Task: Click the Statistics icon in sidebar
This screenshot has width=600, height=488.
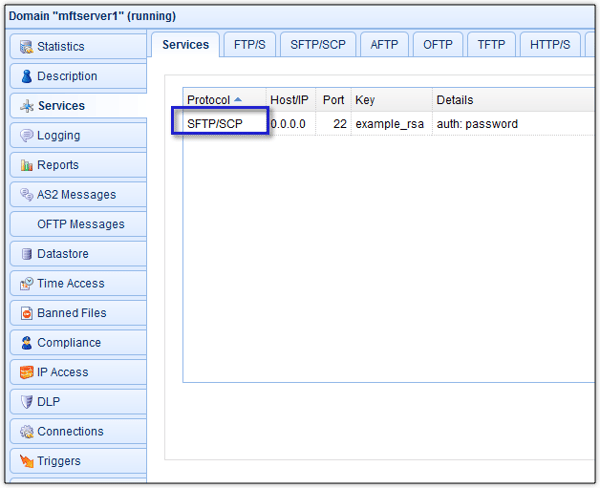Action: point(26,47)
